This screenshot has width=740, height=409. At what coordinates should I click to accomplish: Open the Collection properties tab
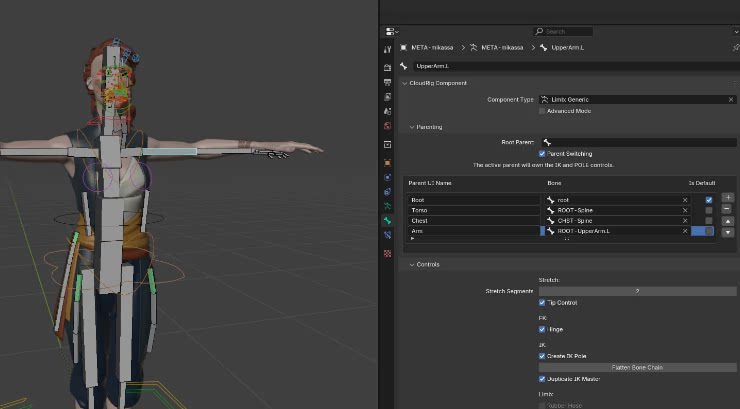tap(387, 144)
